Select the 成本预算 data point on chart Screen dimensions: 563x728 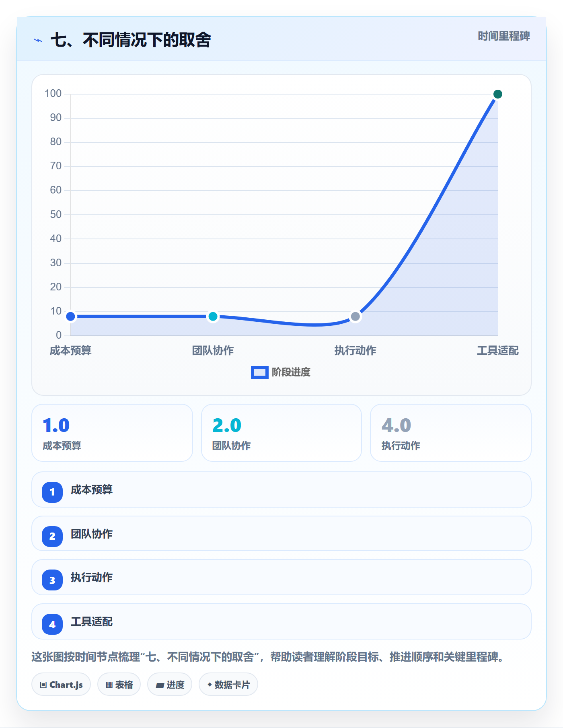click(70, 317)
